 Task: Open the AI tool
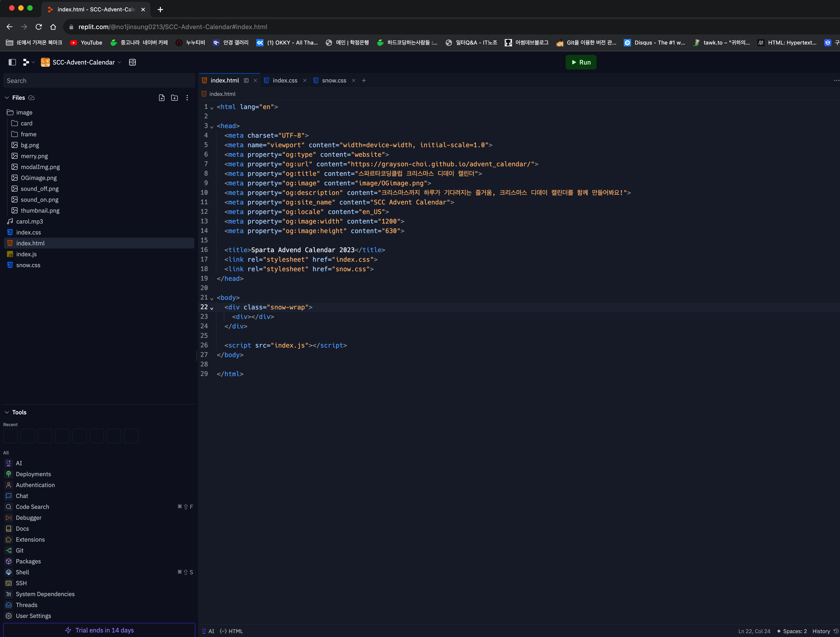click(99, 463)
